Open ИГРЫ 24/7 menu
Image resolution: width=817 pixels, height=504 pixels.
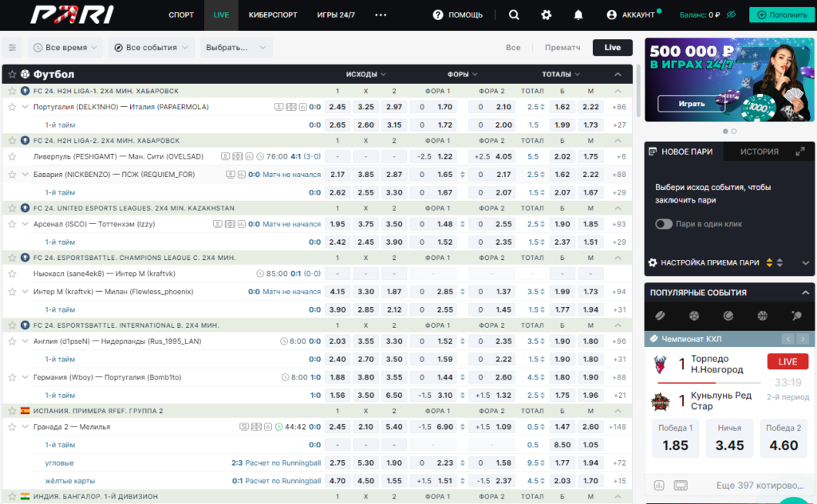[336, 14]
